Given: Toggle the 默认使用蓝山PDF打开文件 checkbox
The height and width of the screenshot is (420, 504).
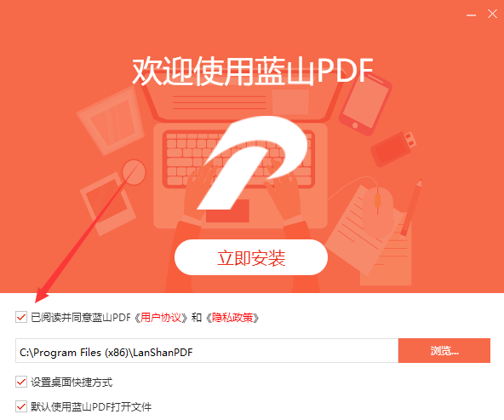Looking at the screenshot, I should [x=21, y=406].
